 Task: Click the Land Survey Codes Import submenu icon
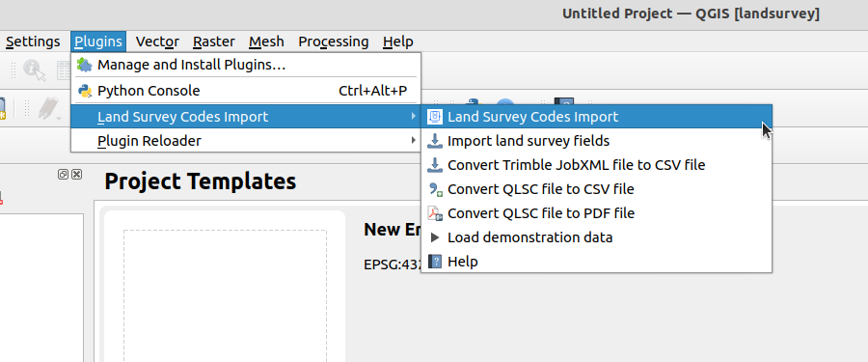click(x=435, y=117)
